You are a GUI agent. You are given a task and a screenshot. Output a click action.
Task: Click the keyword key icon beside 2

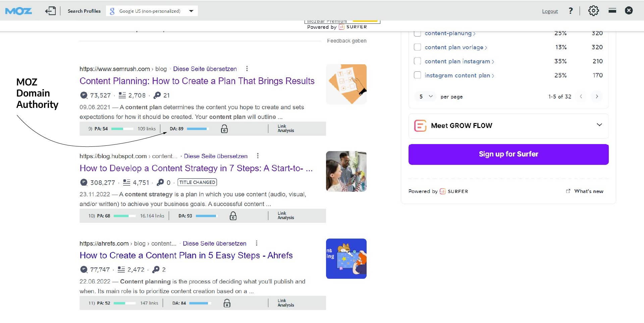tap(156, 270)
